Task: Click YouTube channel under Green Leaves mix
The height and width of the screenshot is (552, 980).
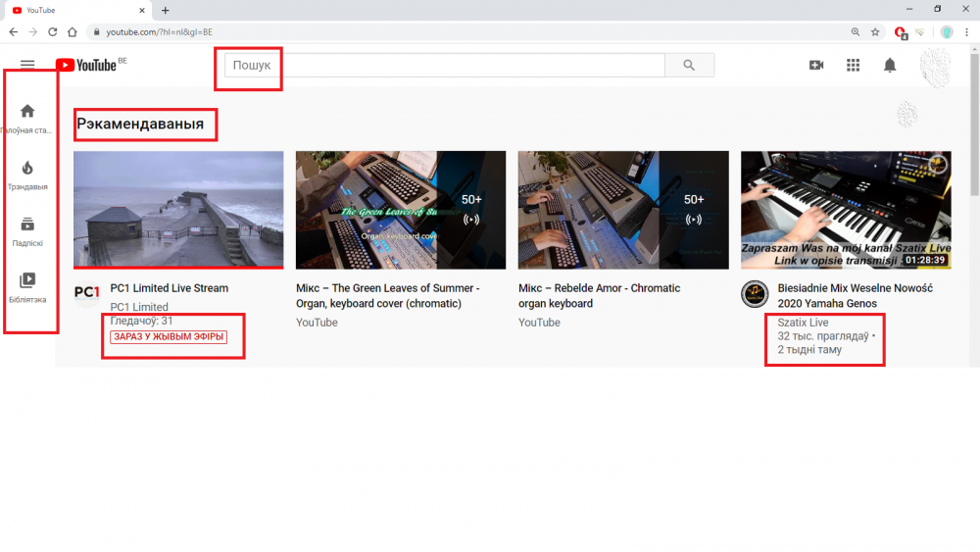Action: (317, 323)
